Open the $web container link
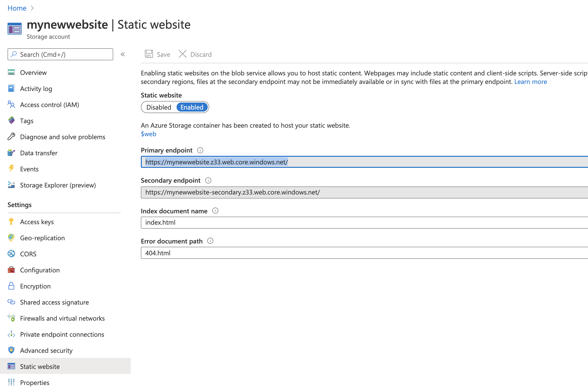This screenshot has width=588, height=392. (149, 134)
